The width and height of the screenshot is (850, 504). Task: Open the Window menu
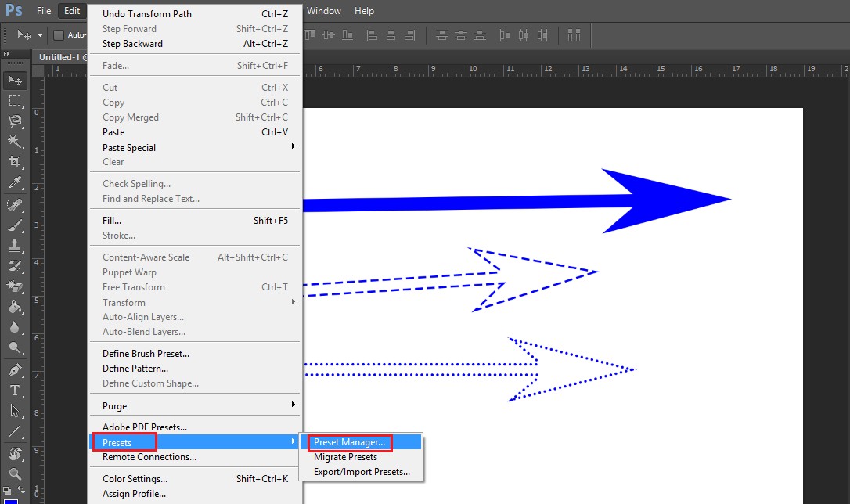coord(323,10)
